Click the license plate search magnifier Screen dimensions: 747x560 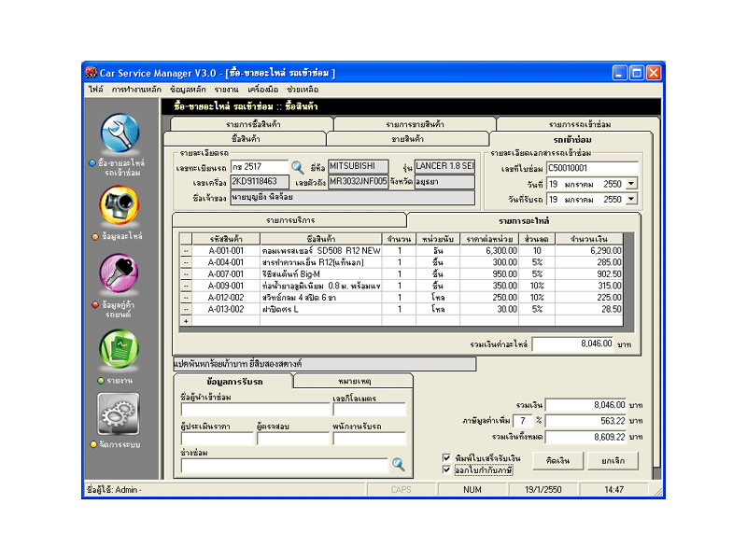pos(298,167)
